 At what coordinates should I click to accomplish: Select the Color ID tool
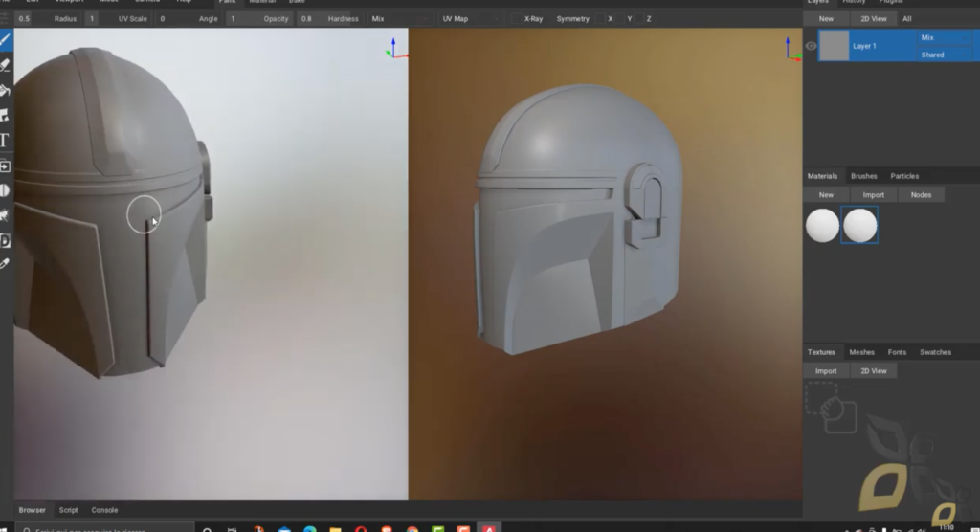[5, 241]
